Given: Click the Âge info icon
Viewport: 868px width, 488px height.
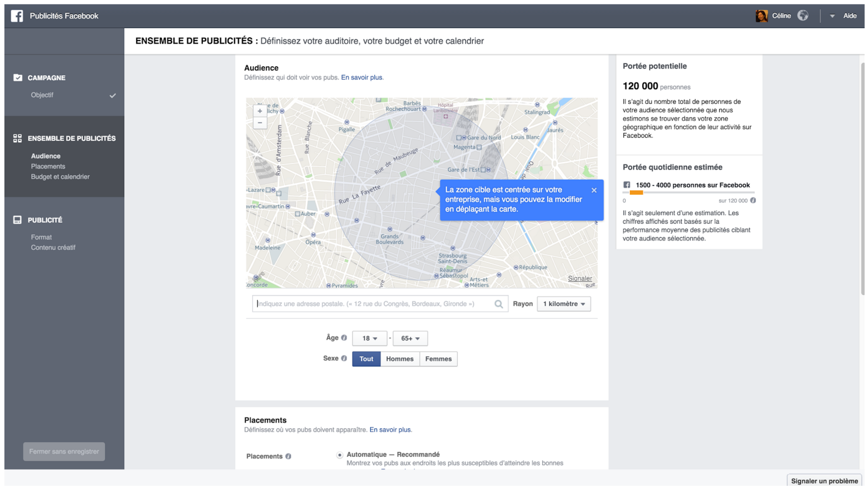Looking at the screenshot, I should point(344,338).
